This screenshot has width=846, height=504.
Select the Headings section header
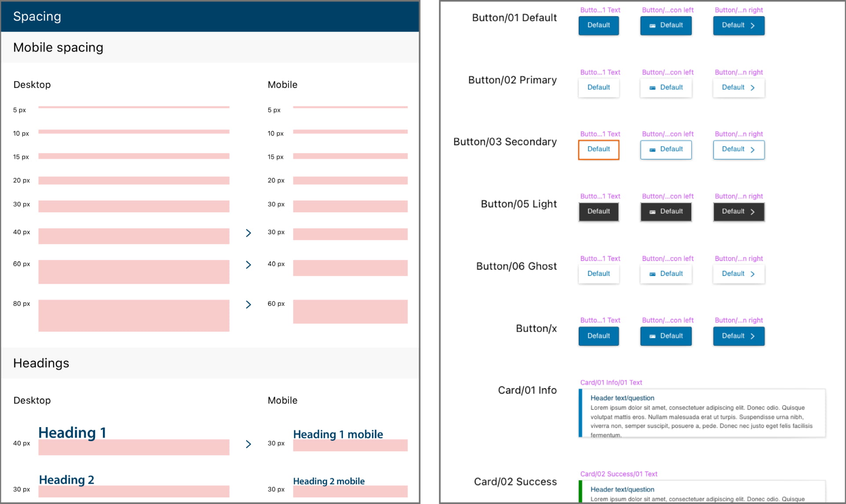pos(41,363)
